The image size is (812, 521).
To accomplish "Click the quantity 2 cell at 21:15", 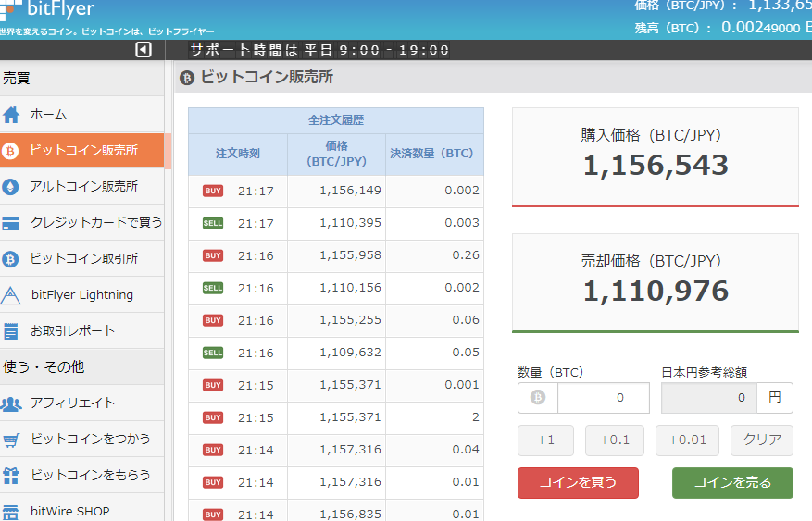I will click(x=434, y=417).
